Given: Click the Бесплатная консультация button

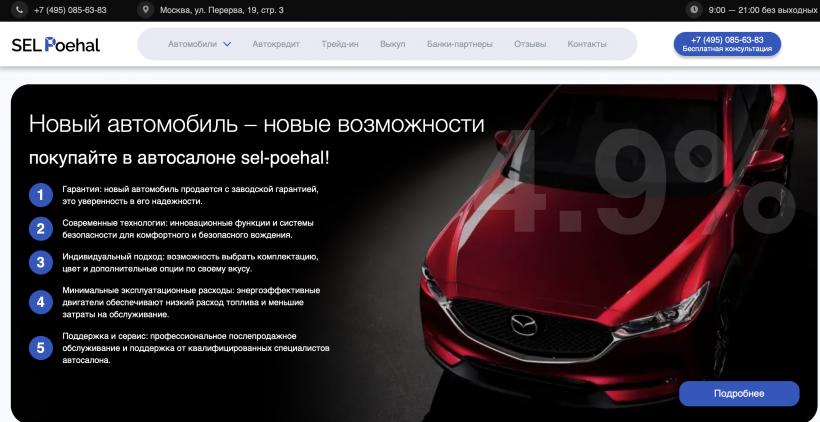Looking at the screenshot, I should click(727, 44).
